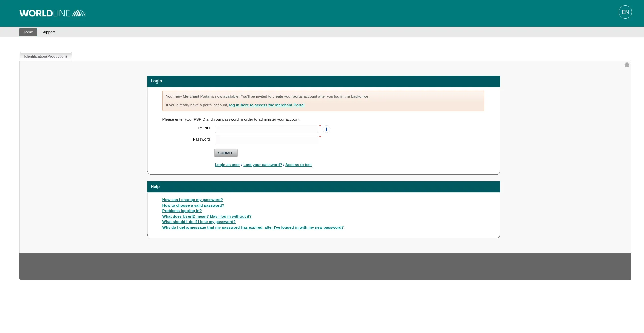
Task: Click the SUBMIT button
Action: (226, 153)
